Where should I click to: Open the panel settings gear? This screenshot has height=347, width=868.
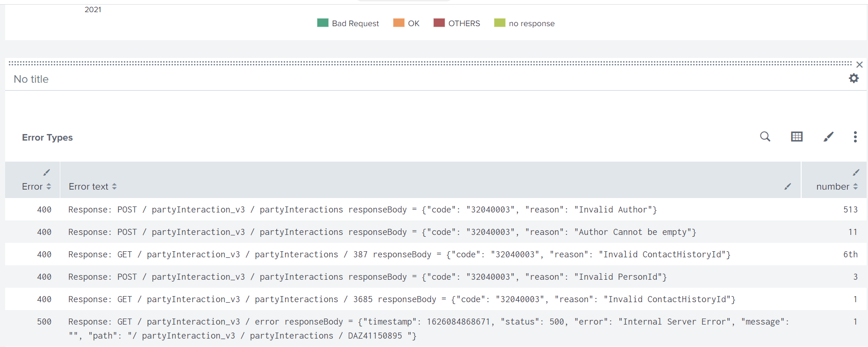854,78
